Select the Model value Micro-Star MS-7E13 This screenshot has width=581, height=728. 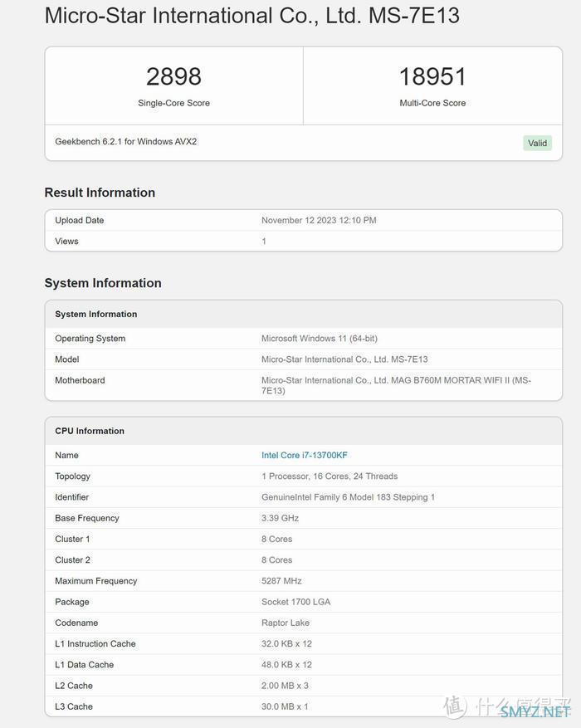coord(344,359)
